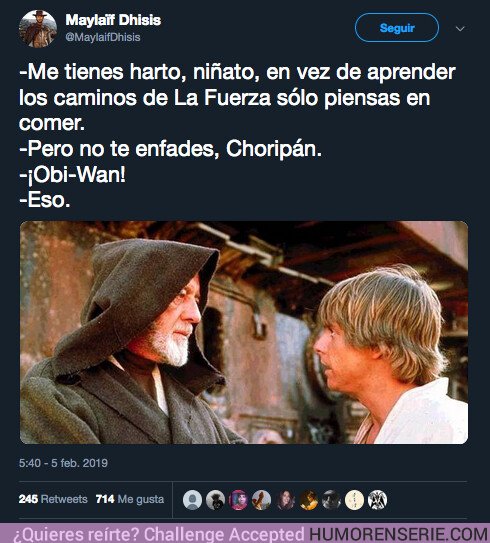490x543 pixels.
Task: Click the long-haired woman liker avatar
Action: click(x=285, y=500)
